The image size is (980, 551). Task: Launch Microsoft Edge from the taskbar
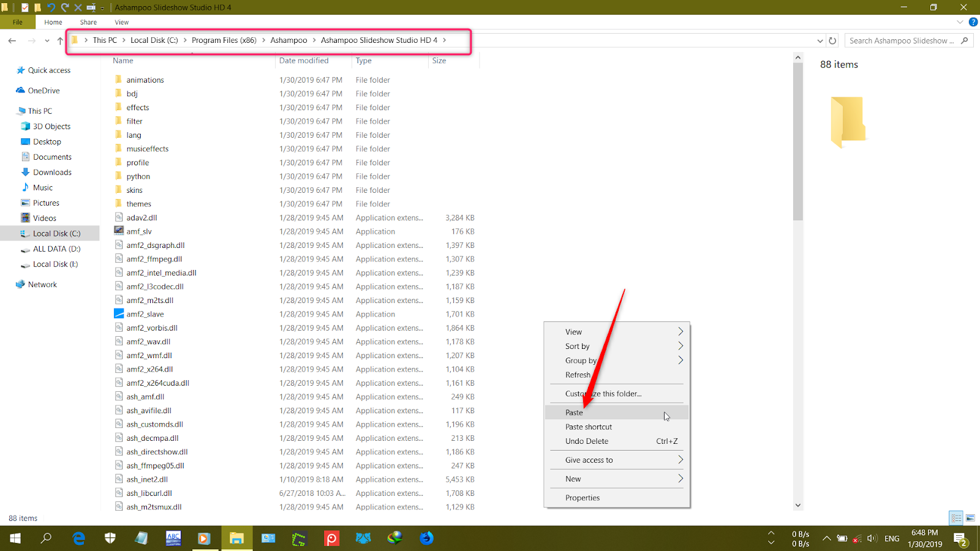click(78, 538)
